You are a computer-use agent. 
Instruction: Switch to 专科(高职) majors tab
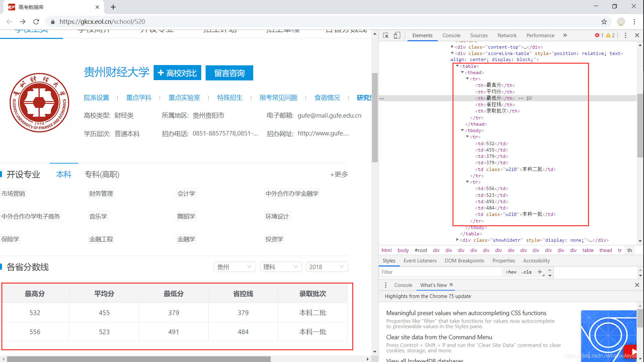[102, 174]
